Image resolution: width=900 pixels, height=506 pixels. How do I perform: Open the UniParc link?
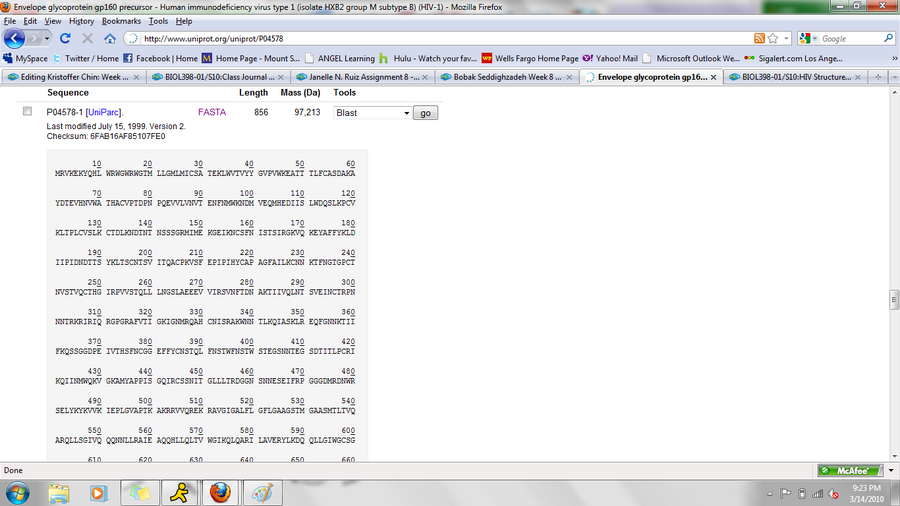[x=104, y=112]
